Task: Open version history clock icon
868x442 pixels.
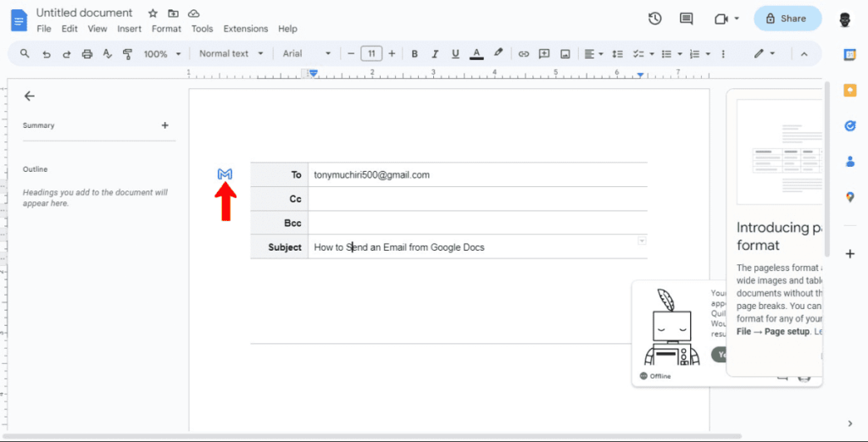Action: 655,19
